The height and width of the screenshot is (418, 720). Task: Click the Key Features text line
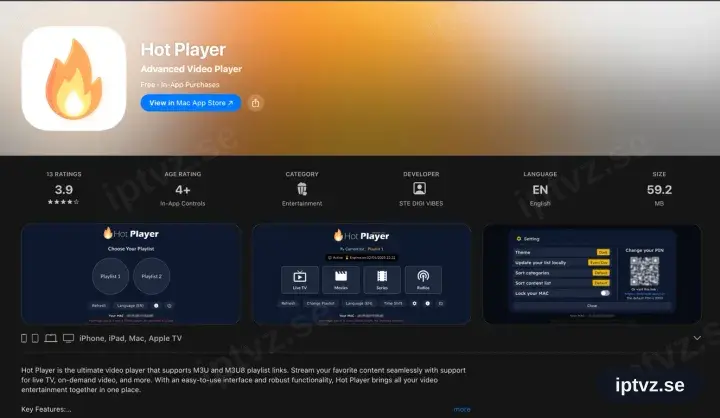coord(46,409)
